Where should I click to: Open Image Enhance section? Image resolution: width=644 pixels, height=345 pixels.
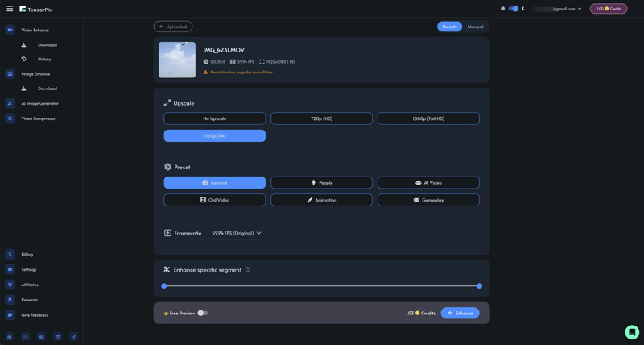pos(35,74)
